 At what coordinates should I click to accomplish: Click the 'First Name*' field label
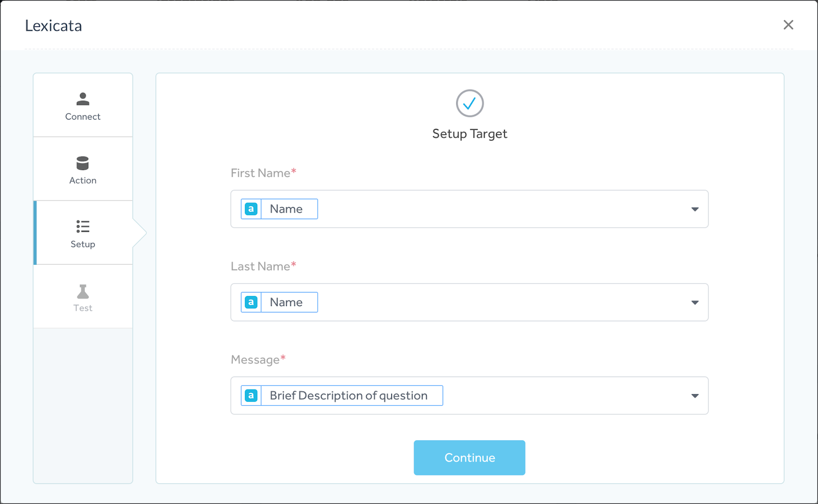[263, 173]
